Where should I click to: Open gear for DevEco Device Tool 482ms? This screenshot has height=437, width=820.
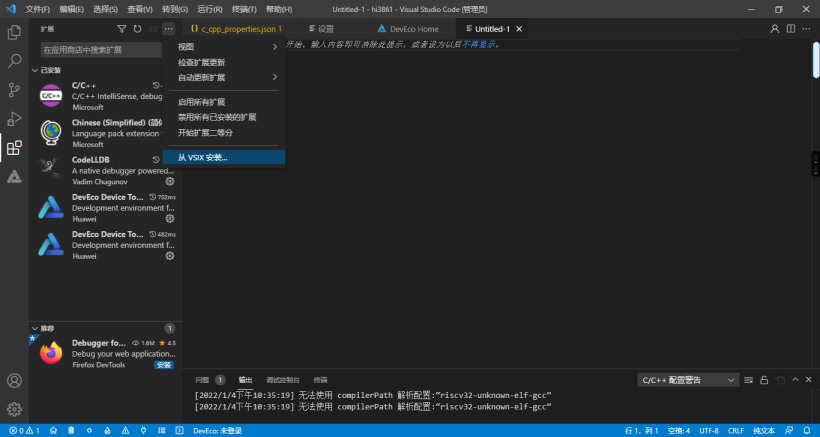pos(170,256)
